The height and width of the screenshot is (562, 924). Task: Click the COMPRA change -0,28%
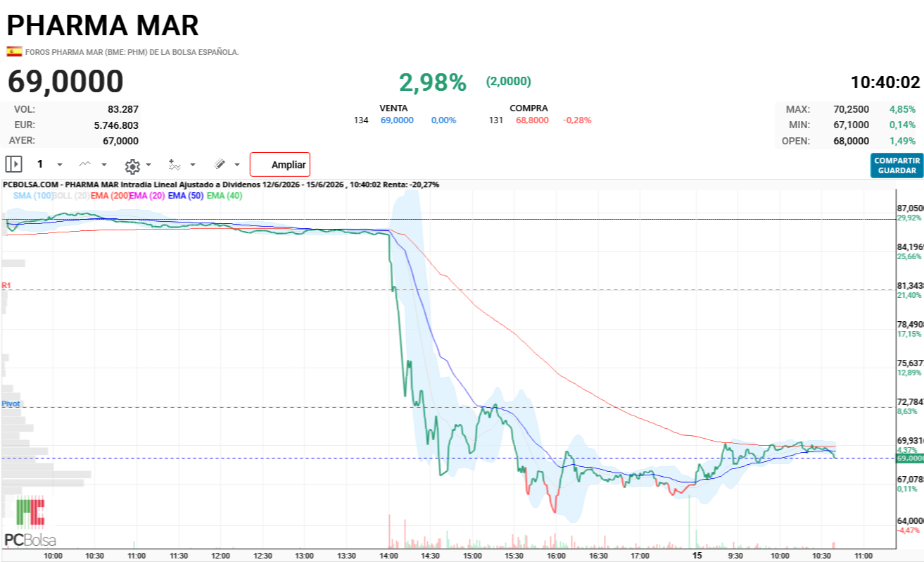(577, 120)
